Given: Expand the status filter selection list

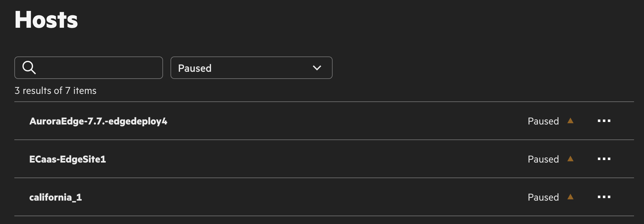Looking at the screenshot, I should click(251, 68).
